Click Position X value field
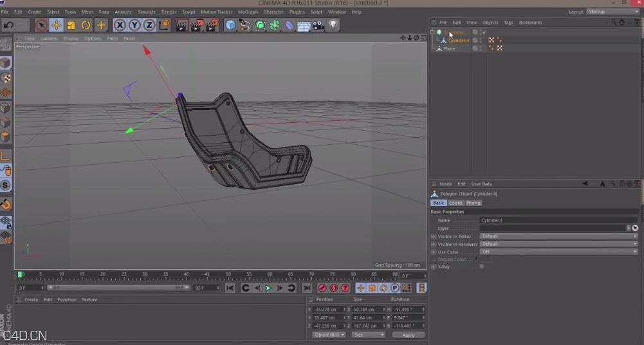The width and height of the screenshot is (644, 345). 329,309
